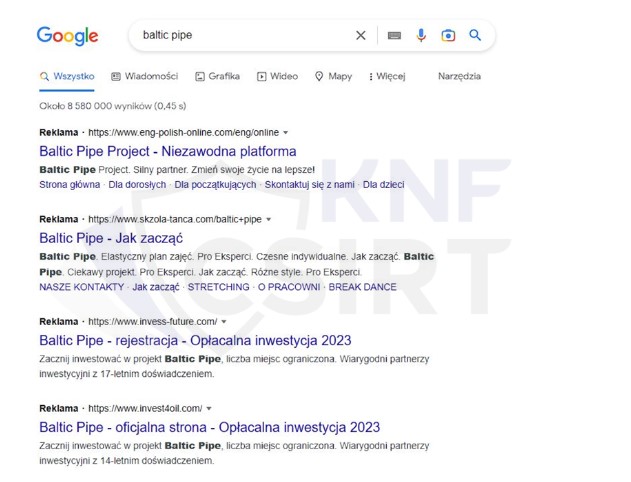Open the on-screen keyboard icon

pyautogui.click(x=394, y=36)
